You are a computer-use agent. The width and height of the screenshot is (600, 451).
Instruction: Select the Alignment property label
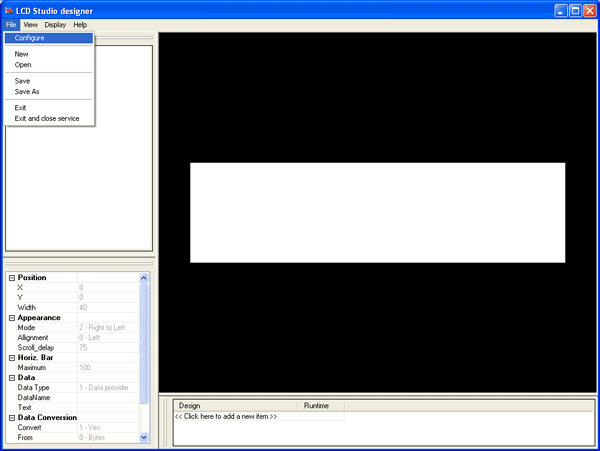33,337
